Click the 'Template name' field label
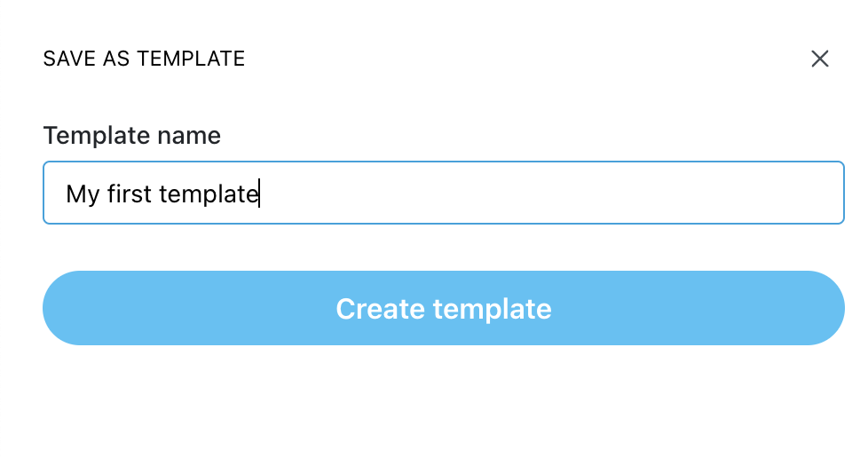Screen dimensions: 868x458 [131, 136]
